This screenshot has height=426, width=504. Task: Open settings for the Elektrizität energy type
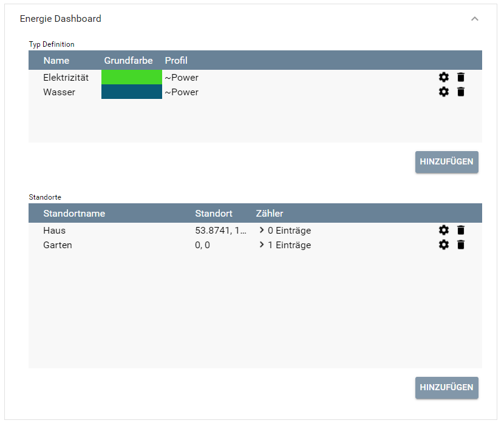444,77
